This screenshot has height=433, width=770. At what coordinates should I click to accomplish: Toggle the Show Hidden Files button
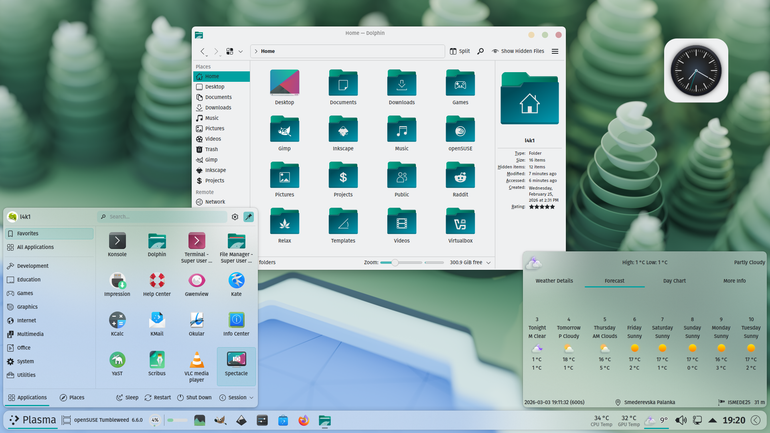[x=518, y=51]
